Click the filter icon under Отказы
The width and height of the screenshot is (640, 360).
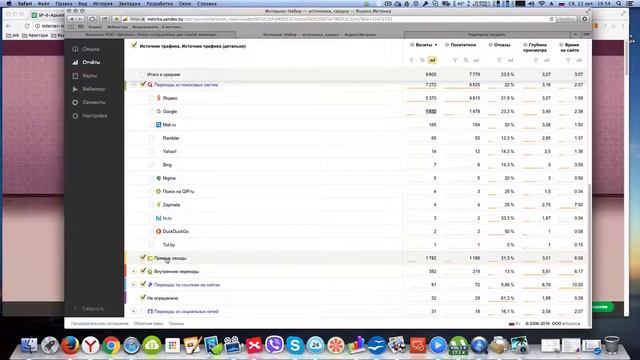pos(499,60)
